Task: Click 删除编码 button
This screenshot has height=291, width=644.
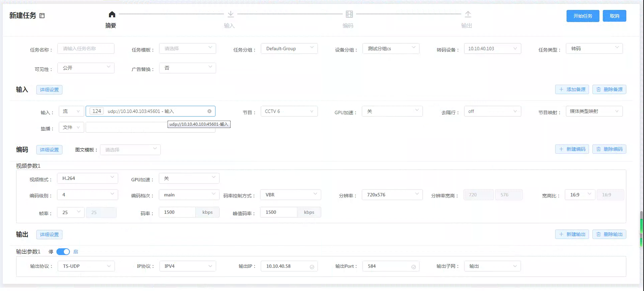Action: point(609,149)
